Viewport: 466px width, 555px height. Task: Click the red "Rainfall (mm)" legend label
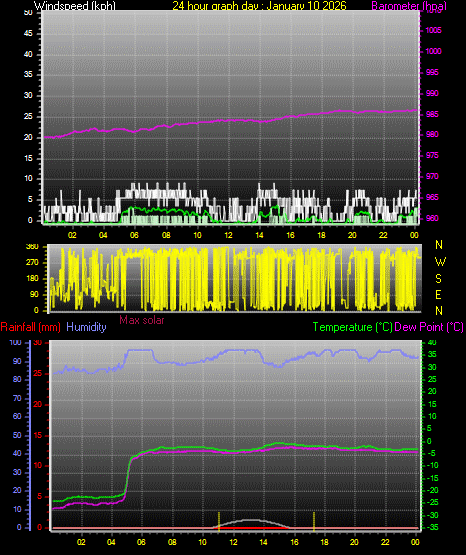(x=30, y=327)
